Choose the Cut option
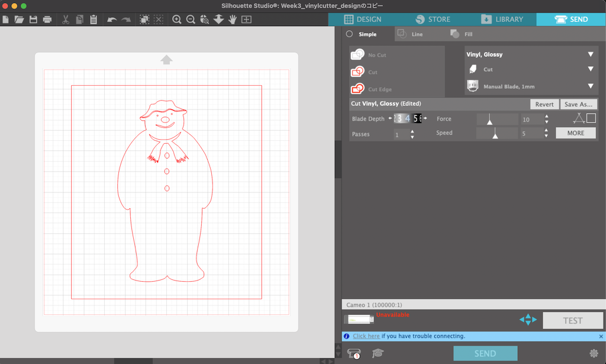 pos(364,72)
